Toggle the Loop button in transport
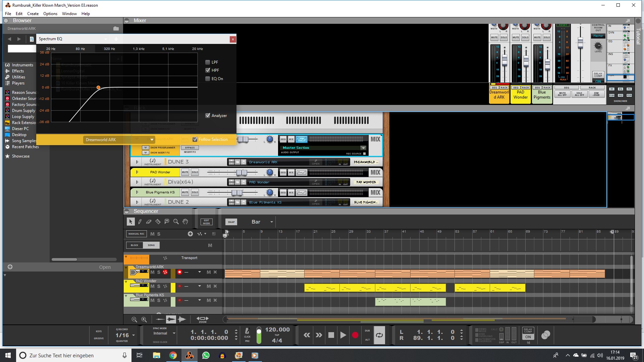The image size is (644, 362). pyautogui.click(x=379, y=335)
